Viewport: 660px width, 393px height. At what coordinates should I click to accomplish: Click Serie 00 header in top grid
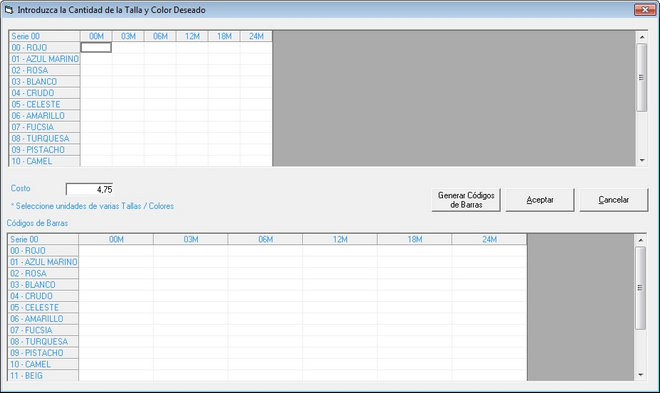[44, 36]
